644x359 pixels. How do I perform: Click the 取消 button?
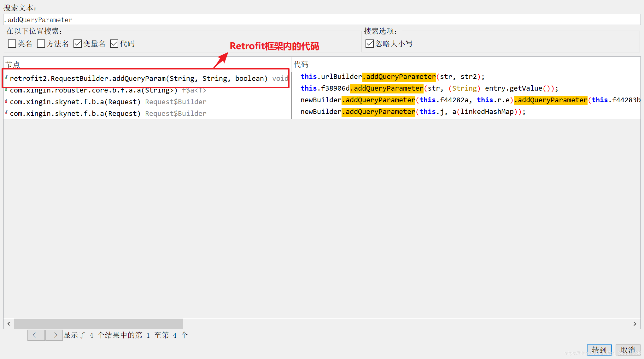[628, 350]
